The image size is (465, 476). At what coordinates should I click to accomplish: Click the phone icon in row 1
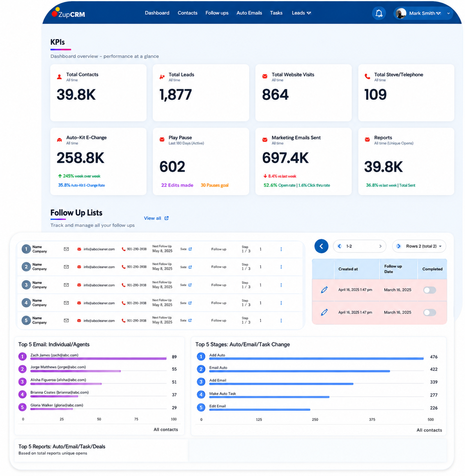coord(123,249)
